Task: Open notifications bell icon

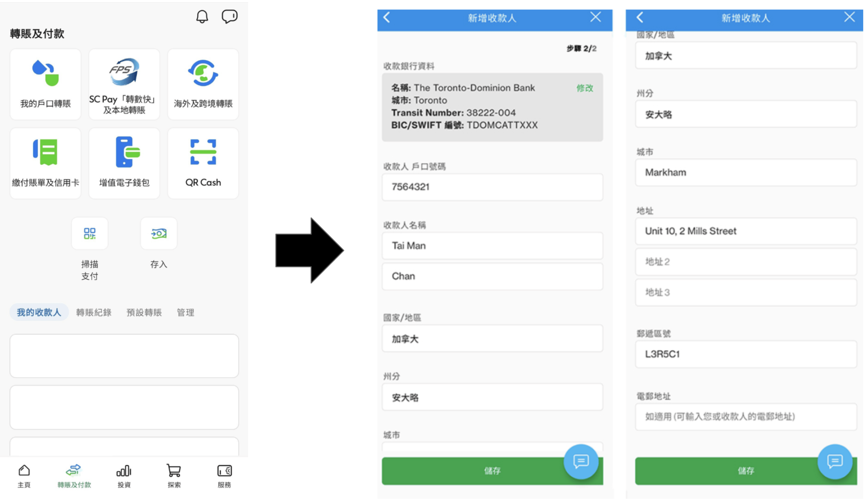Action: coord(202,17)
